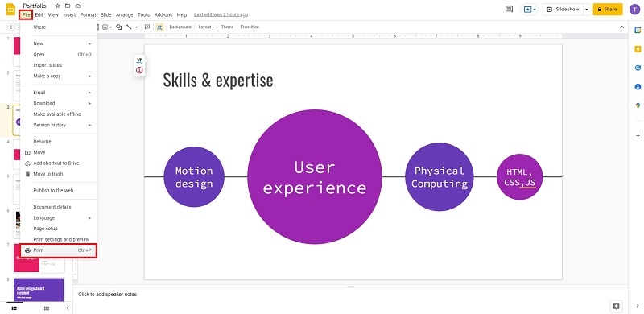Viewport: 644px width, 314px height.
Task: Collapse the filmstrip panel with left chevron
Action: (x=68, y=308)
